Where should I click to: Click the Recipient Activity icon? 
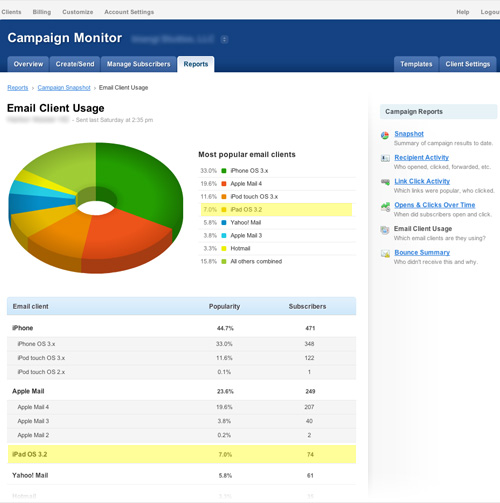(385, 158)
